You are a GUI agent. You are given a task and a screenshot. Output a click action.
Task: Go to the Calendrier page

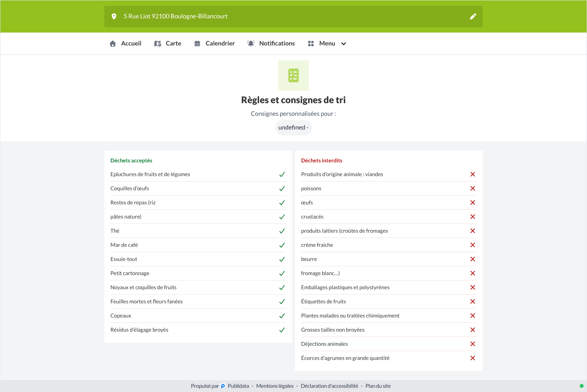click(x=214, y=44)
